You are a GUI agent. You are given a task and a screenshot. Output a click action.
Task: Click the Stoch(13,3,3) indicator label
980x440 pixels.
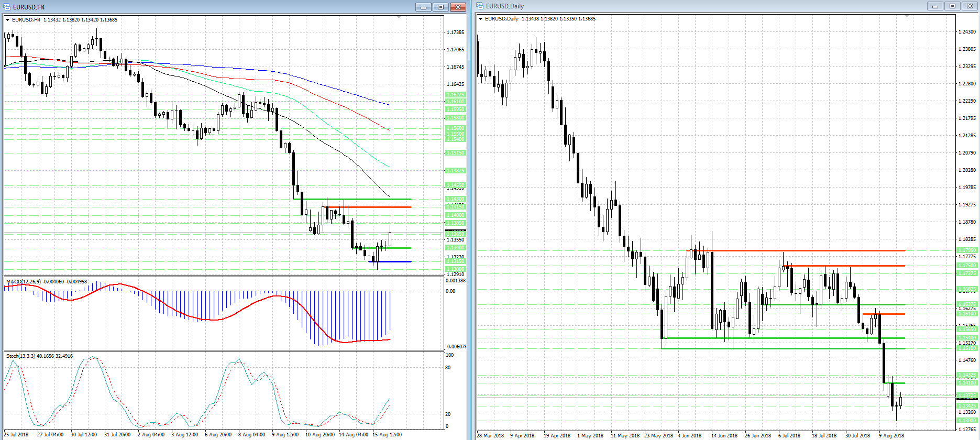pos(20,356)
